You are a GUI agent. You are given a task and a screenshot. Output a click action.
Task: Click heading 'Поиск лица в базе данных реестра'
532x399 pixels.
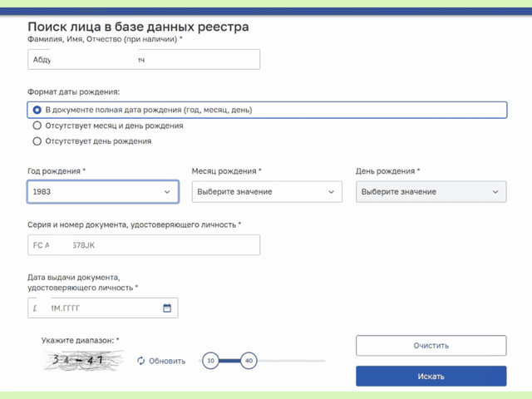(138, 27)
